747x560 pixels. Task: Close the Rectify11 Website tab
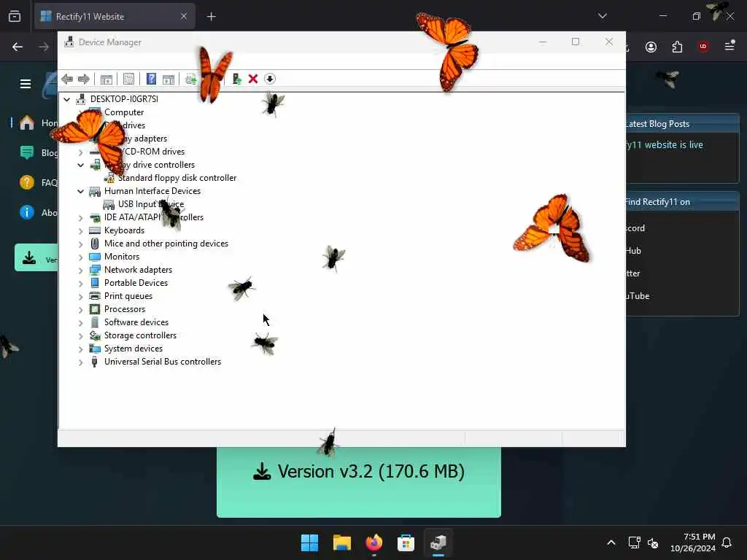pos(183,16)
